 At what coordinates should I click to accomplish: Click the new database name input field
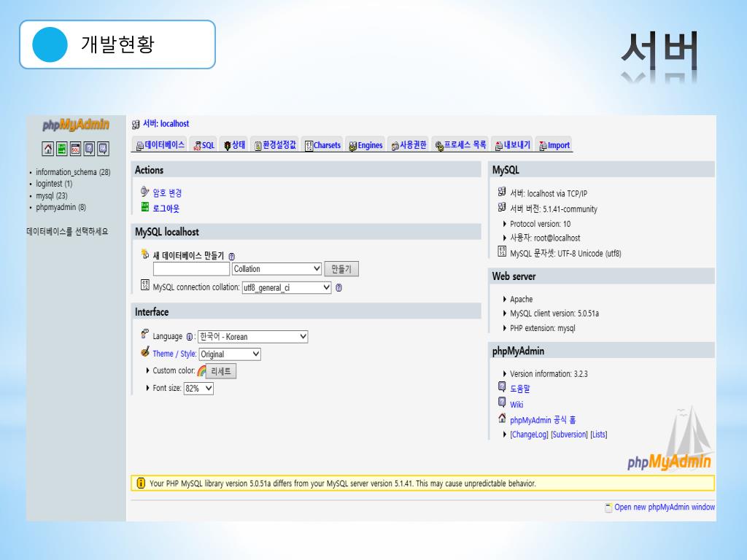pyautogui.click(x=191, y=268)
